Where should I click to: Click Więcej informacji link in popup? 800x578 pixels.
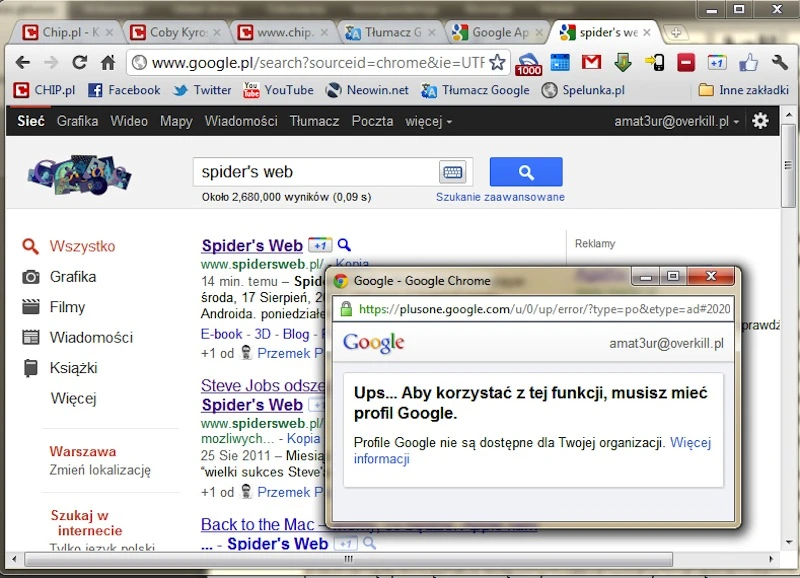click(532, 450)
